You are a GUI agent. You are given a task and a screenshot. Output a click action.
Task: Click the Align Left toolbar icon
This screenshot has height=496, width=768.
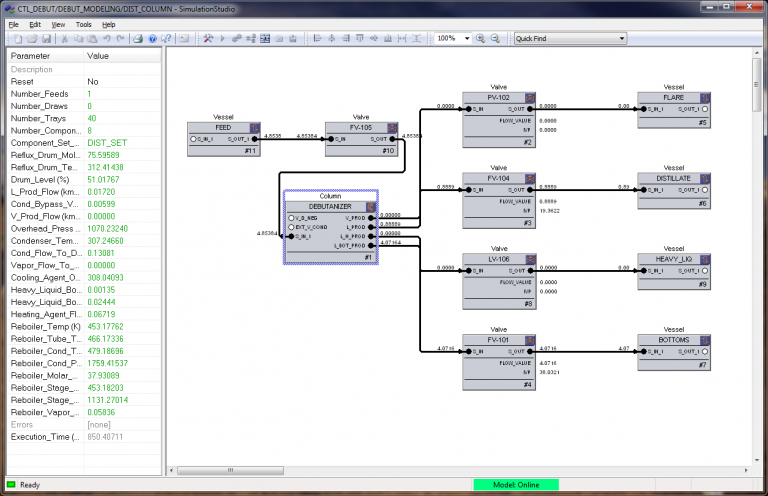(318, 38)
